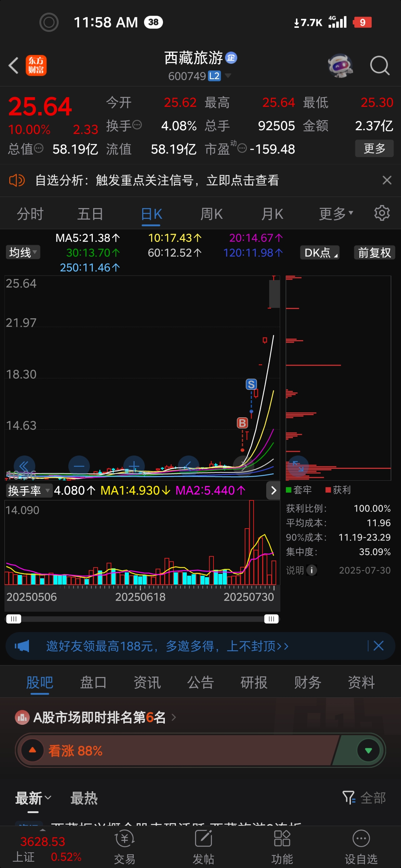Viewport: 401px width, 868px height.
Task: Open the 盘口 tab
Action: click(93, 682)
